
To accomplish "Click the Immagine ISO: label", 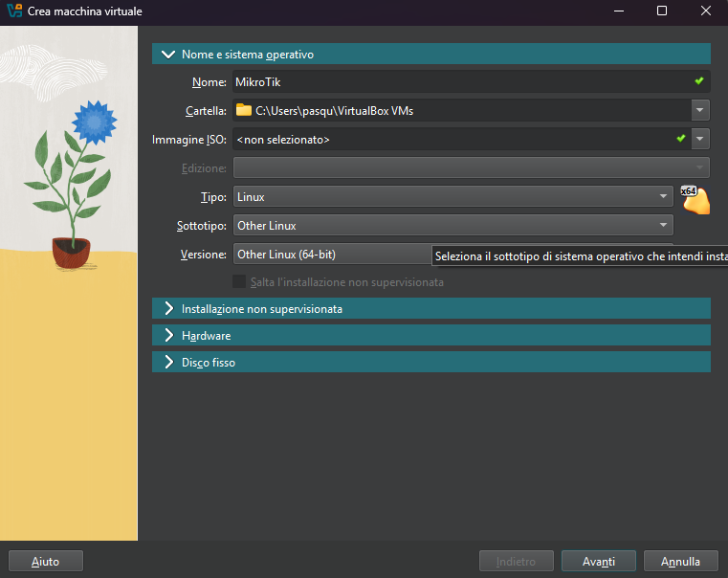I will click(x=189, y=140).
